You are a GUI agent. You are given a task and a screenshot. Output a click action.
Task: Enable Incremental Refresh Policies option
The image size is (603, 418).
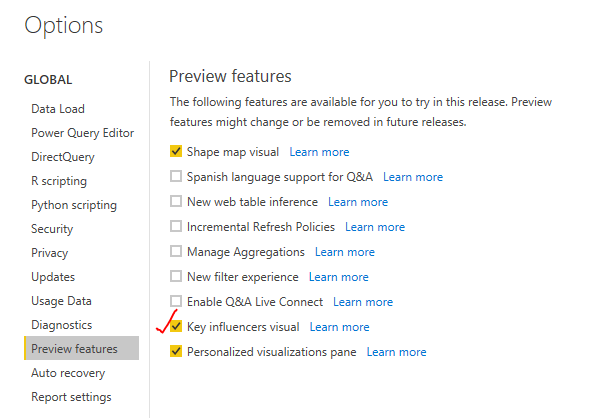click(x=176, y=226)
